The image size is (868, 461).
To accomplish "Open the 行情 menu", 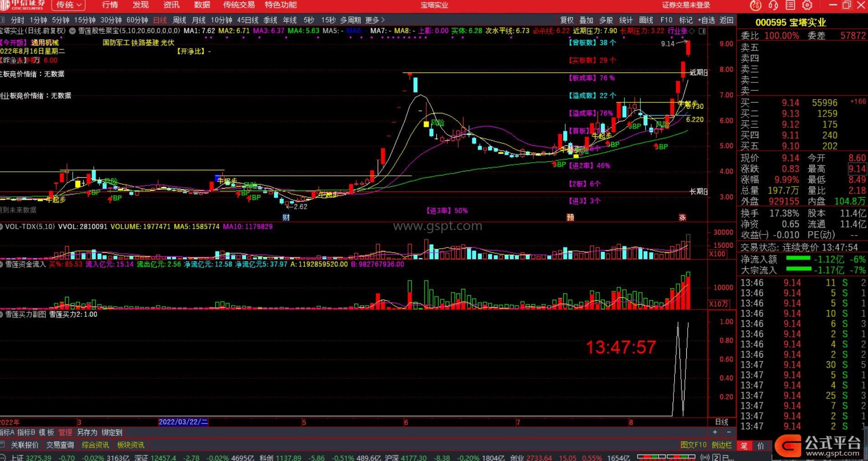I will (x=110, y=5).
